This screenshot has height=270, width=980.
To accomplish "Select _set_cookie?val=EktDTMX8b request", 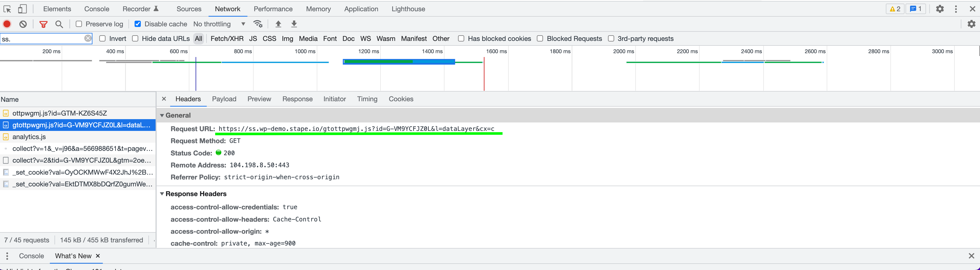I will [78, 184].
